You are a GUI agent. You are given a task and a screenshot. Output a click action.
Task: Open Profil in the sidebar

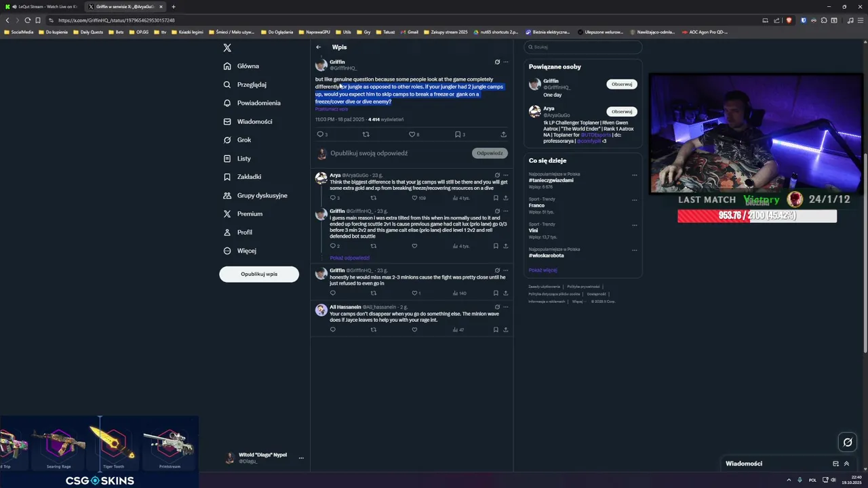pyautogui.click(x=238, y=232)
